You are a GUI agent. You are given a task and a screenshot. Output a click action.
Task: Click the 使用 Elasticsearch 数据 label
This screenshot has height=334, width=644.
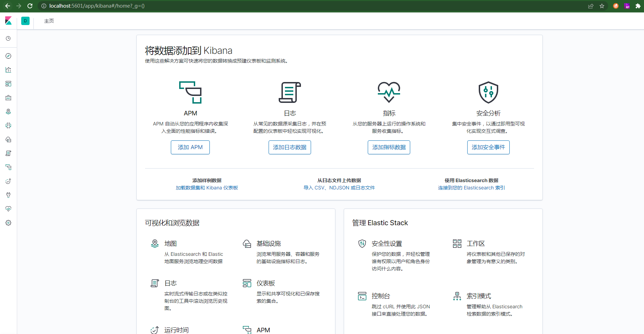pyautogui.click(x=471, y=180)
